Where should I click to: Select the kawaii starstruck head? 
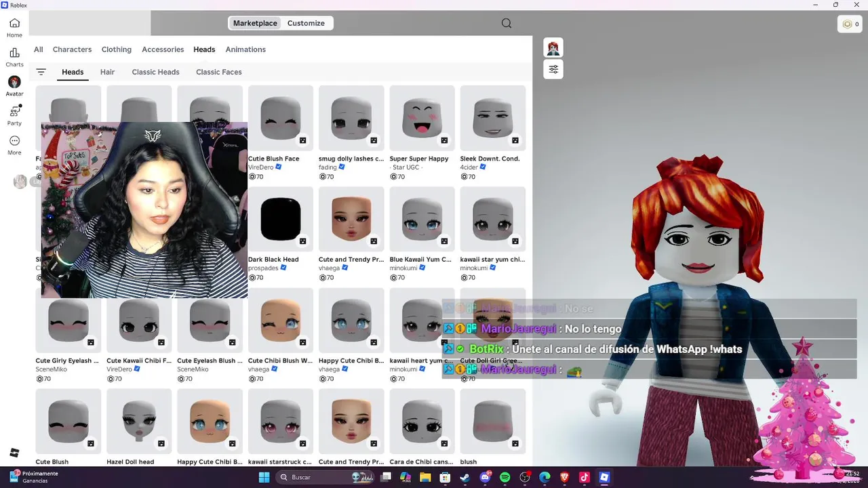281,422
